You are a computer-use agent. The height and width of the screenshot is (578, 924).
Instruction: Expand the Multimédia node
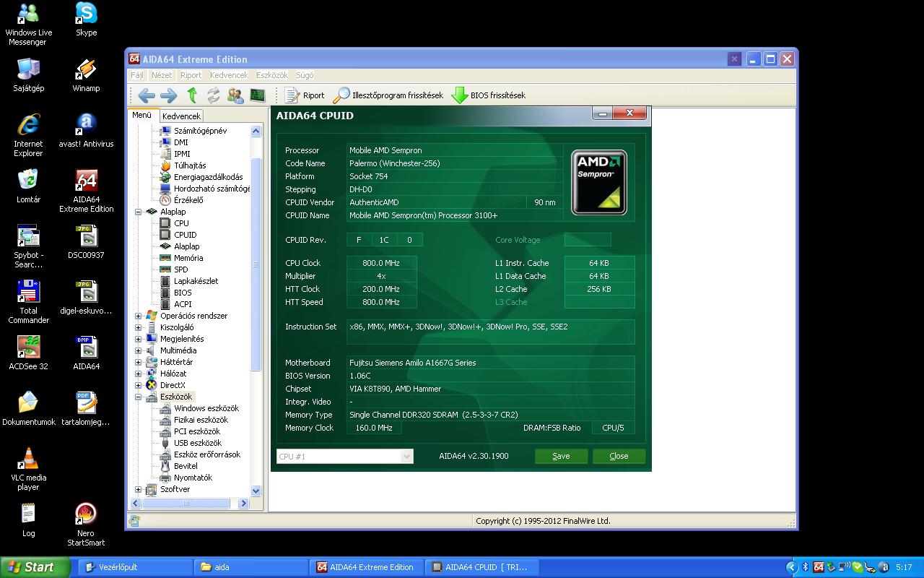coord(139,350)
